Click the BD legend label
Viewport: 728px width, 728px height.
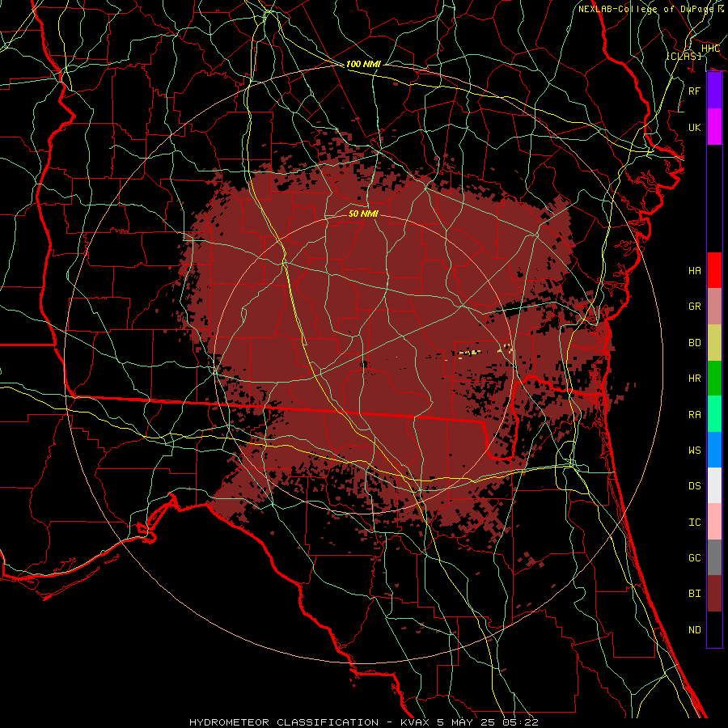(x=695, y=343)
